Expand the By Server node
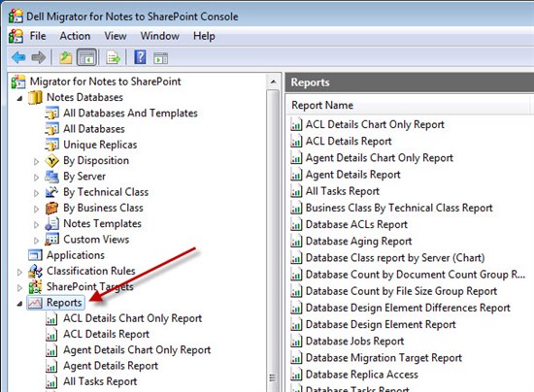534x392 pixels. [x=36, y=177]
